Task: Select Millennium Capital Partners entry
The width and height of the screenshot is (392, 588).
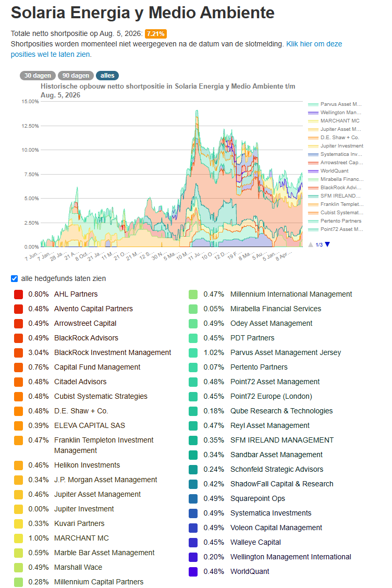Action: (x=99, y=582)
